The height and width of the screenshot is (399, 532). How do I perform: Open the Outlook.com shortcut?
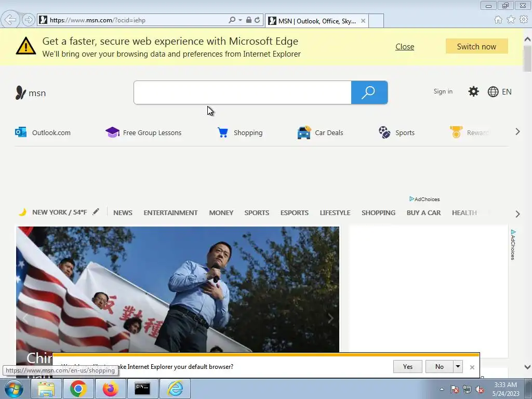point(43,132)
